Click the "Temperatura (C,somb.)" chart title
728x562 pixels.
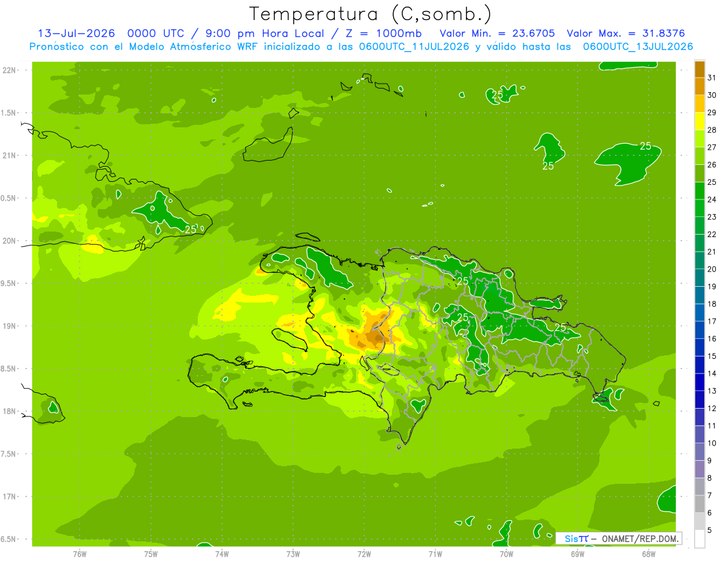click(370, 14)
